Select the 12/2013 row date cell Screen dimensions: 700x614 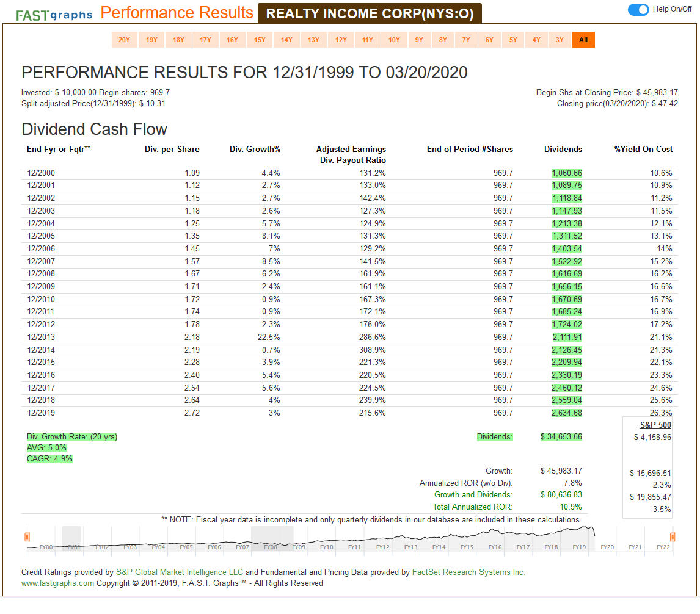tap(41, 337)
